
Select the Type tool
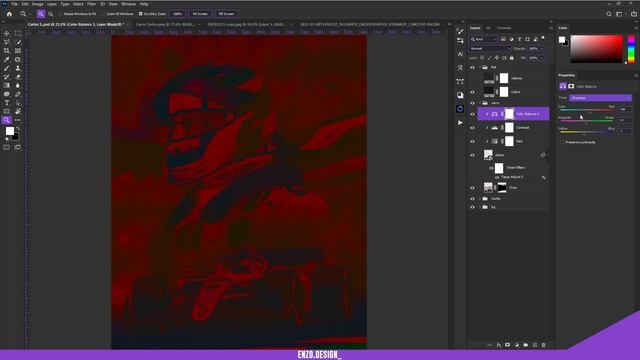pyautogui.click(x=7, y=103)
